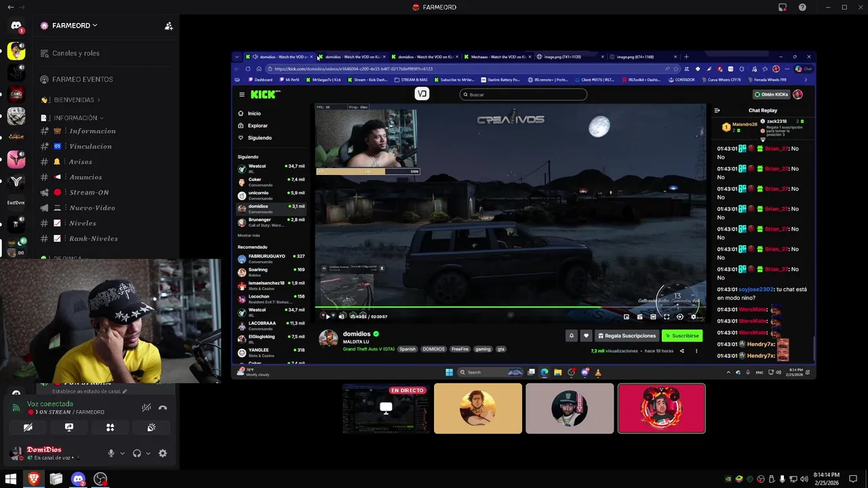Select the EN DIRECTO stream thumbnail
This screenshot has height=488, width=868.
point(386,408)
